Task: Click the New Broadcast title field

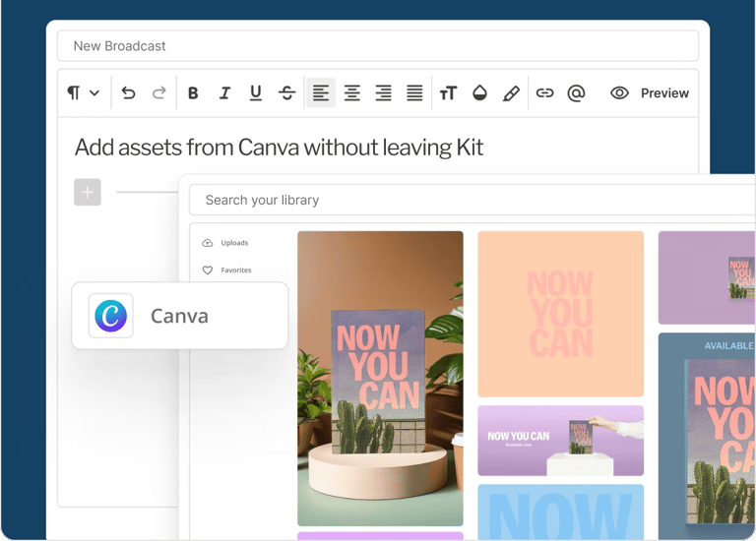Action: [378, 46]
